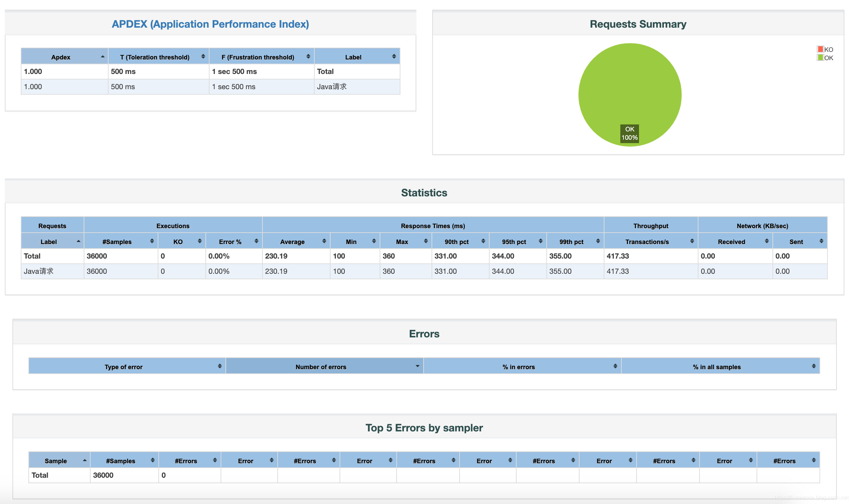Image resolution: width=852 pixels, height=504 pixels.
Task: Toggle sort direction on Statistics Label column
Action: (x=78, y=241)
